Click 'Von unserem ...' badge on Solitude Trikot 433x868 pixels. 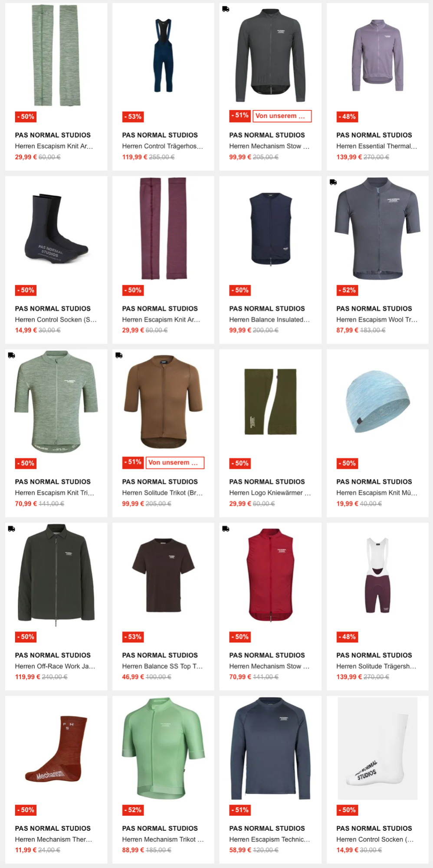(175, 463)
